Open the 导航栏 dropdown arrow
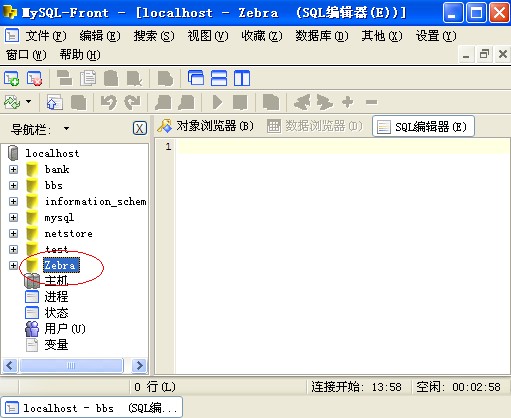This screenshot has height=418, width=511. click(x=66, y=128)
